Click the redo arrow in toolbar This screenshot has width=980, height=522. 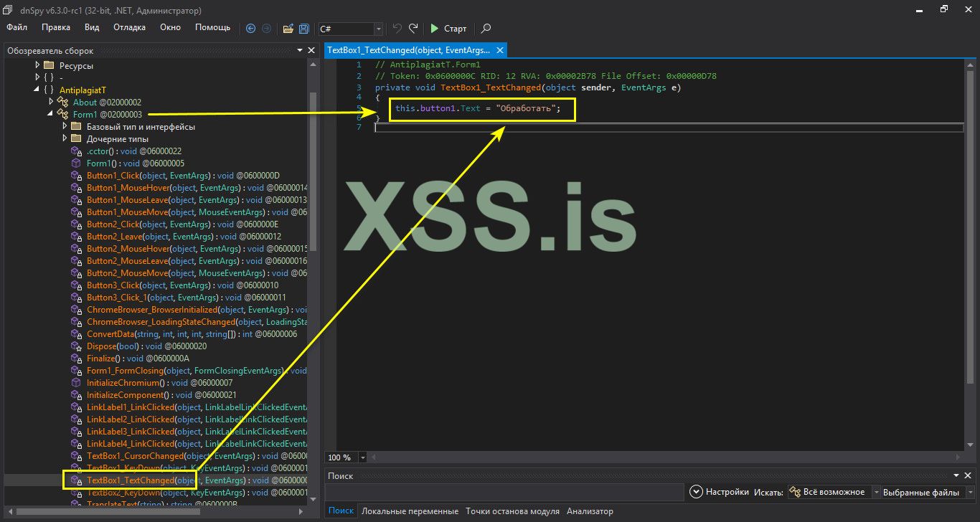coord(413,29)
